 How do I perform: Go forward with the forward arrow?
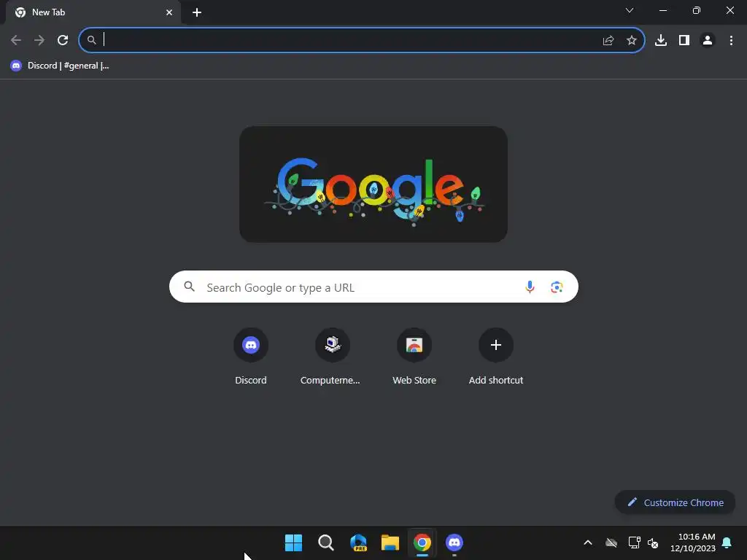point(39,40)
